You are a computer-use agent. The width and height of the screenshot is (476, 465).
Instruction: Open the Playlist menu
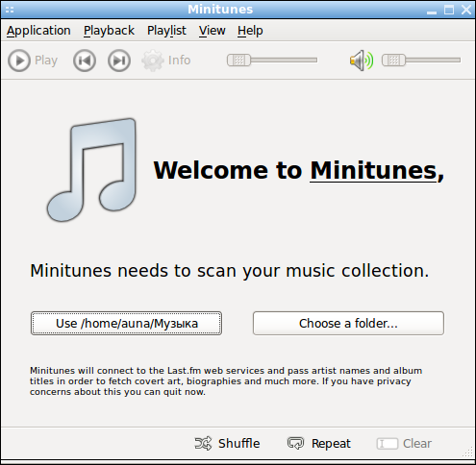click(166, 31)
